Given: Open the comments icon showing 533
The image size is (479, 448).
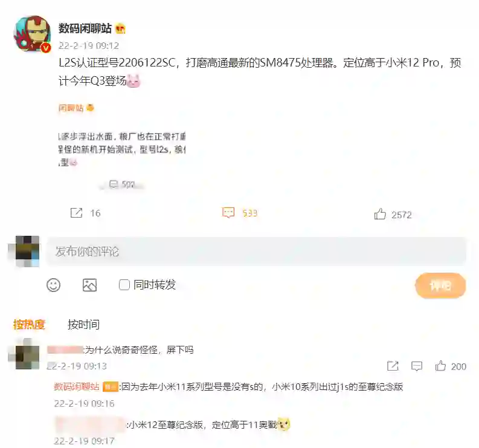Looking at the screenshot, I should pos(228,213).
